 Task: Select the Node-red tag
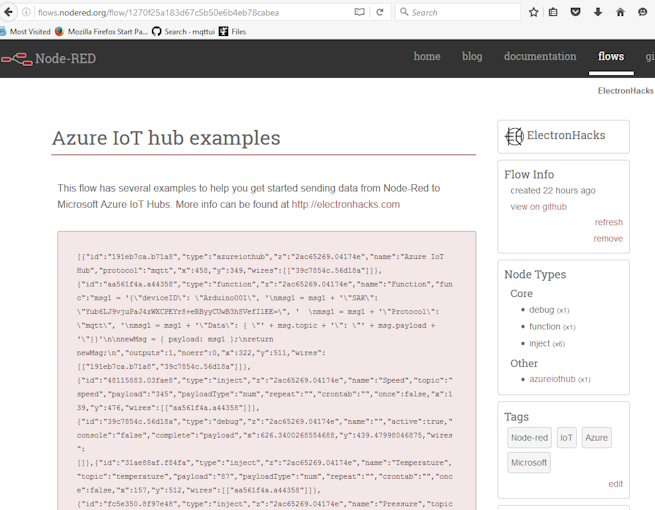click(529, 438)
